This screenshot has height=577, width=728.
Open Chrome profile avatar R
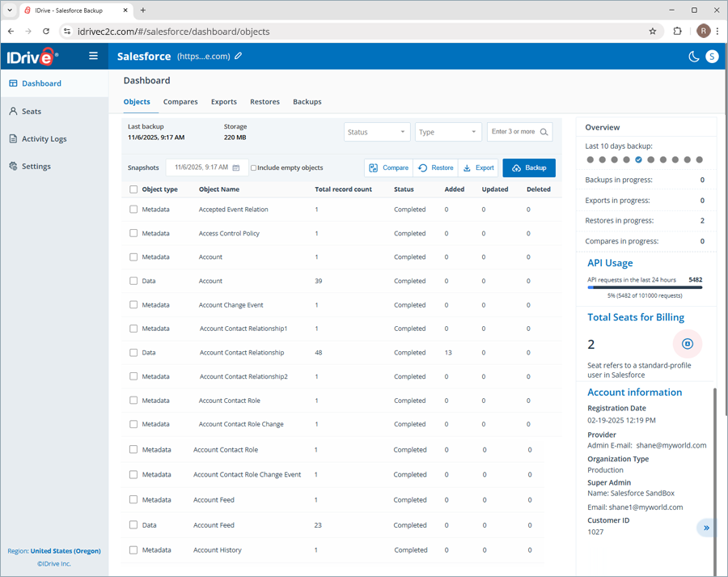tap(704, 31)
